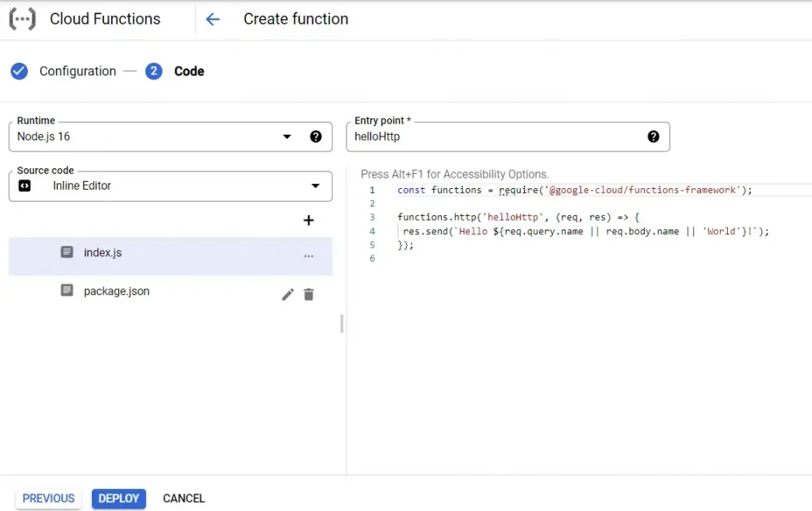Click the package.json file icon
Viewport: 812px width, 511px height.
coord(67,290)
